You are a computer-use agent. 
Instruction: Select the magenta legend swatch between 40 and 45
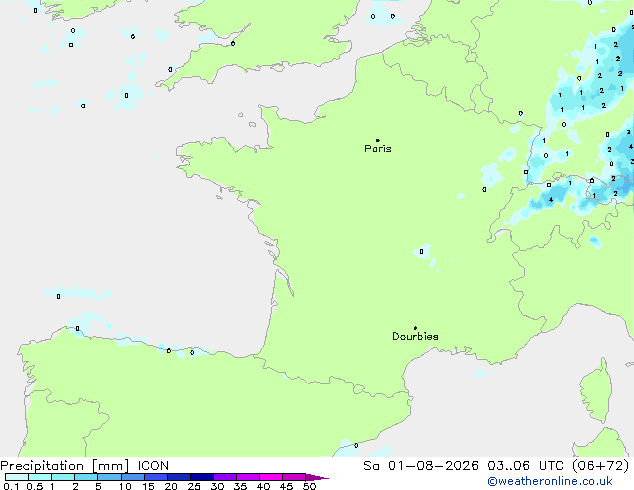(x=271, y=477)
